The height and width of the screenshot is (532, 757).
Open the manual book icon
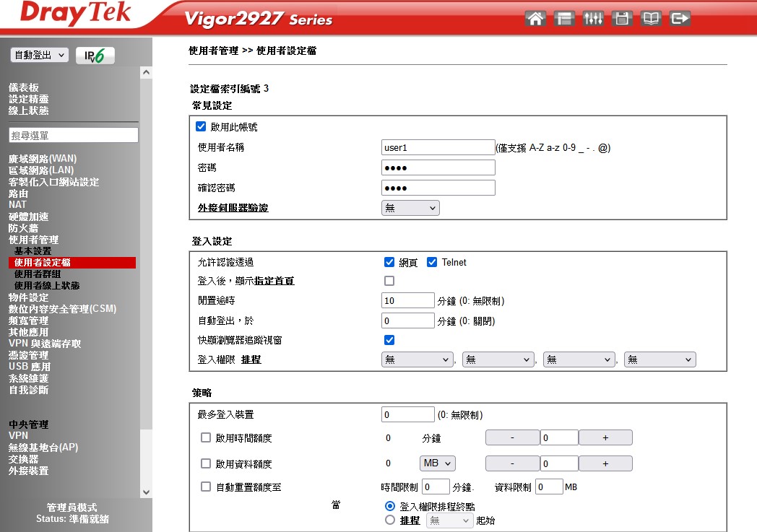click(651, 19)
